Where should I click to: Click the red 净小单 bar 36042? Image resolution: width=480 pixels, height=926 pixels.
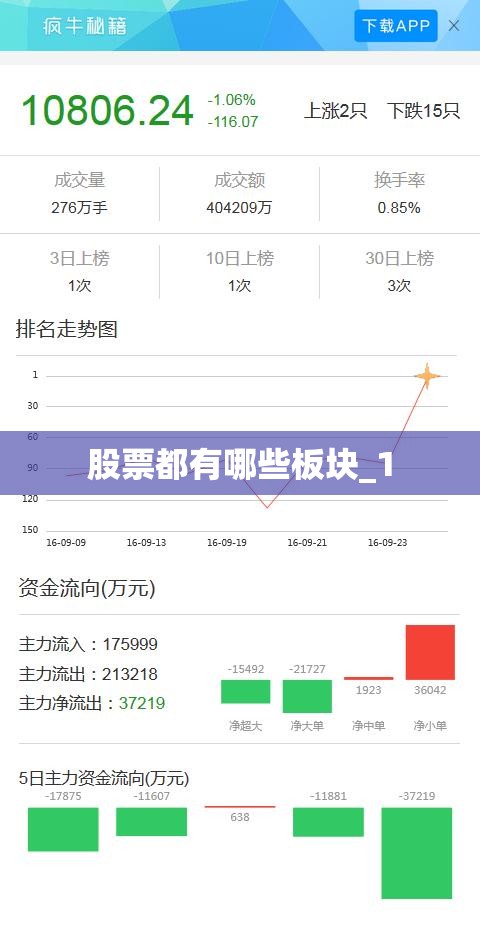[x=430, y=652]
